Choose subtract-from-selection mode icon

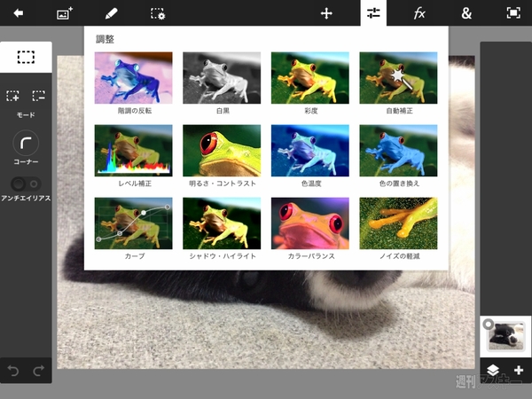point(39,96)
